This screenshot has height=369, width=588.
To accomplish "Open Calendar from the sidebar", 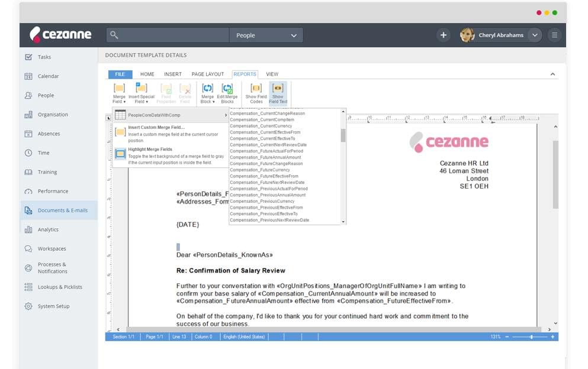I will pyautogui.click(x=48, y=76).
